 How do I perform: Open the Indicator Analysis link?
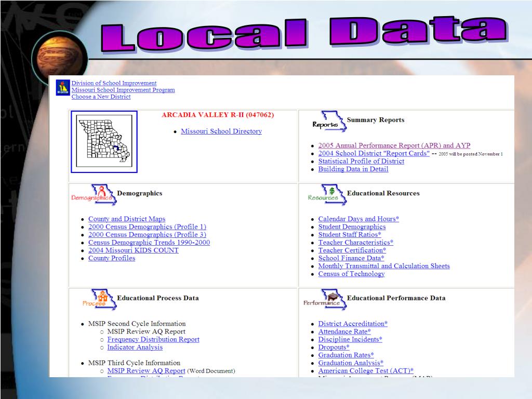(x=135, y=348)
